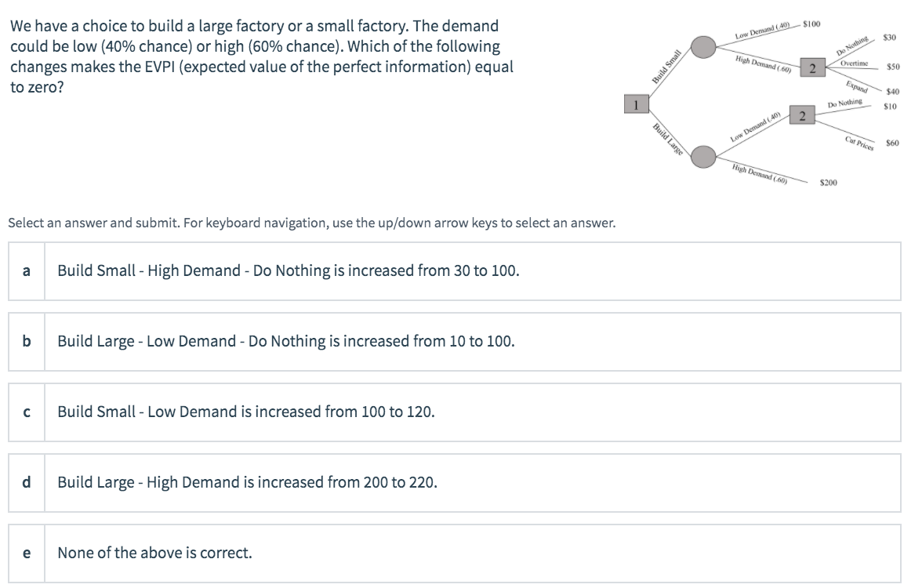Click the letter "b" option cell
This screenshot has height=588, width=922.
(x=27, y=341)
